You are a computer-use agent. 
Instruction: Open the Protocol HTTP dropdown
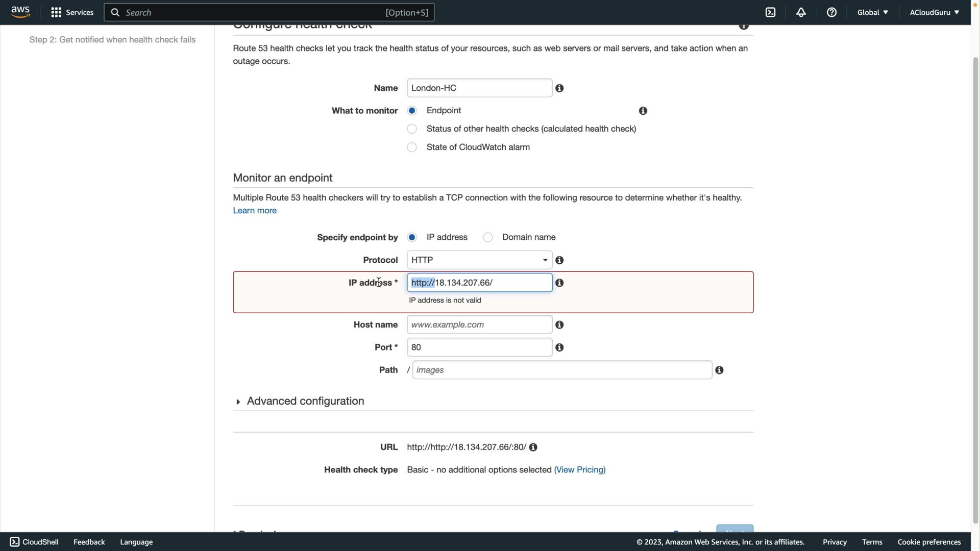(479, 260)
